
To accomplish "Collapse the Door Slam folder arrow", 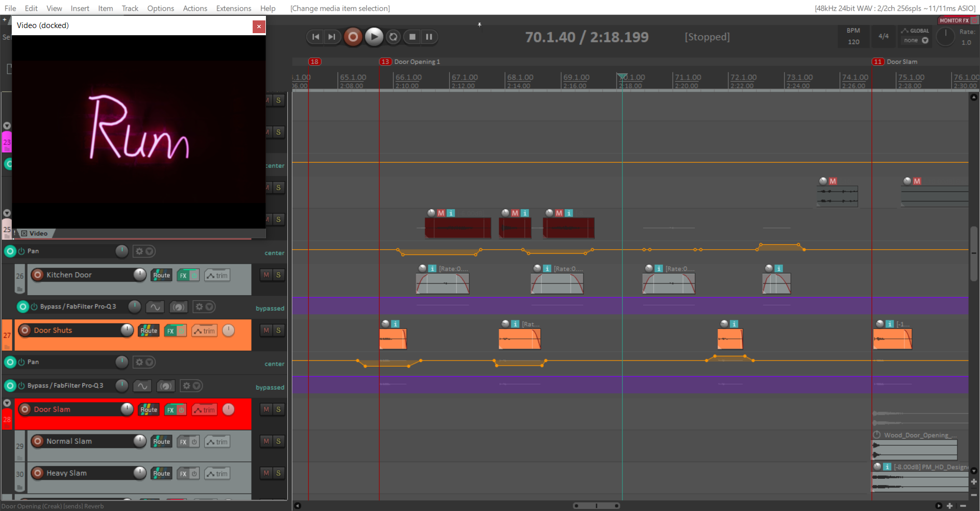I will pyautogui.click(x=7, y=403).
